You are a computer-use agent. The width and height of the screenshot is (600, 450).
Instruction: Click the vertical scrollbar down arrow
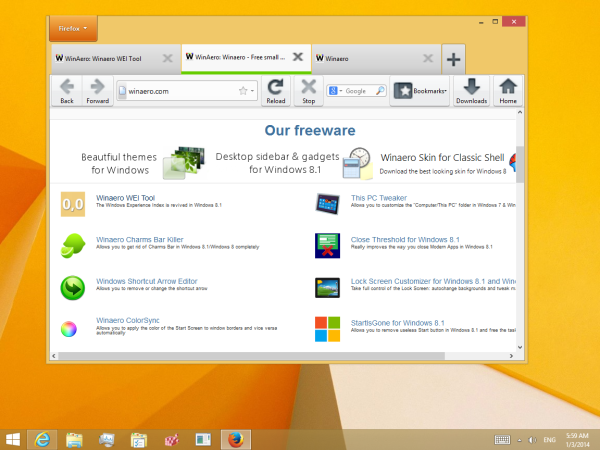pos(520,347)
